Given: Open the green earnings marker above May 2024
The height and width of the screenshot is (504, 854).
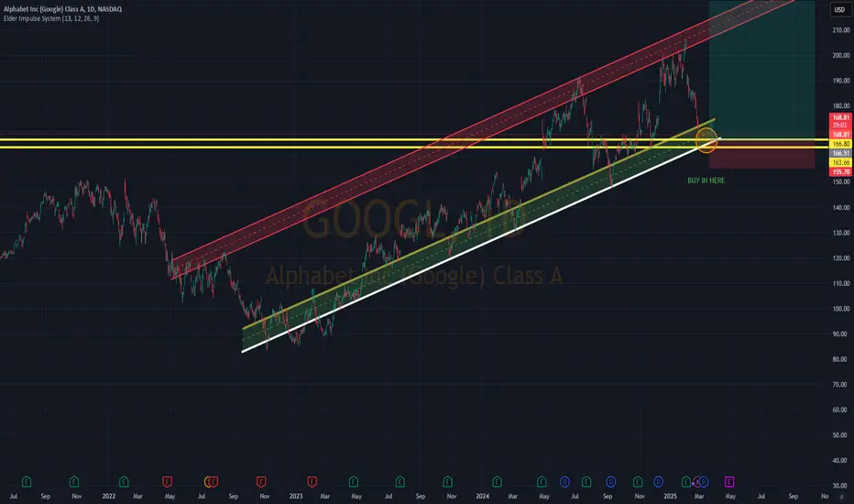Looking at the screenshot, I should click(542, 482).
